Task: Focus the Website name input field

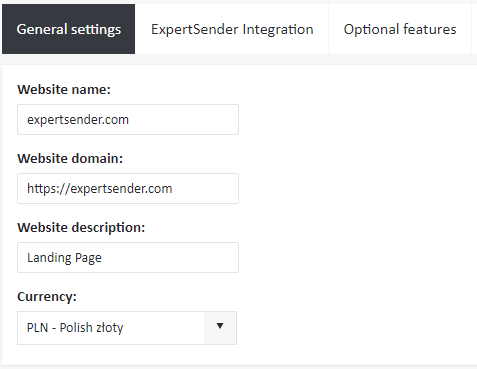Action: [x=128, y=119]
